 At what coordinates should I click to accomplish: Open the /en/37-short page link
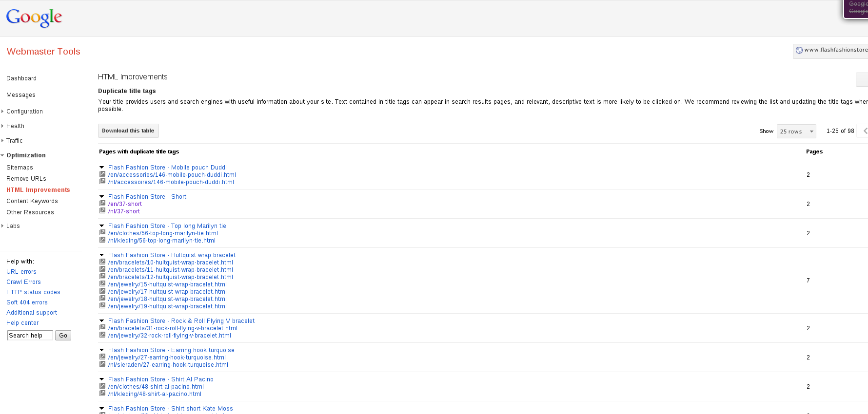[x=125, y=204]
